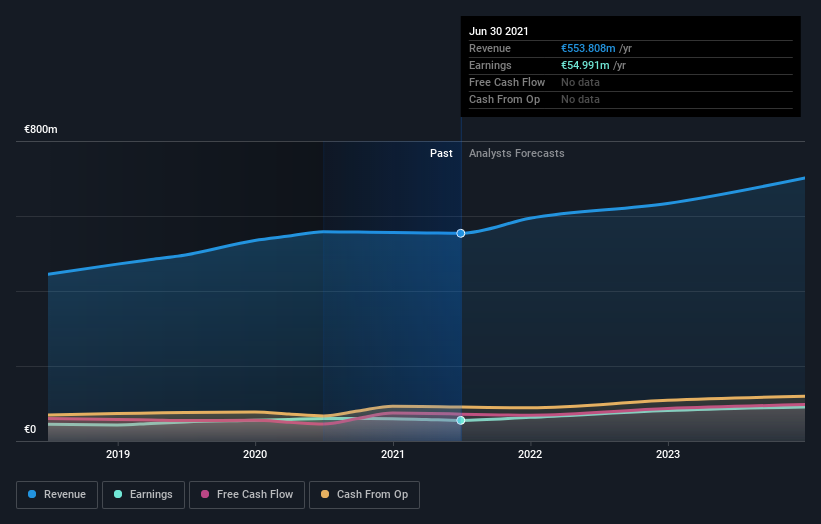Toggle the Earnings legend button
Viewport: 821px width, 524px height.
(143, 495)
